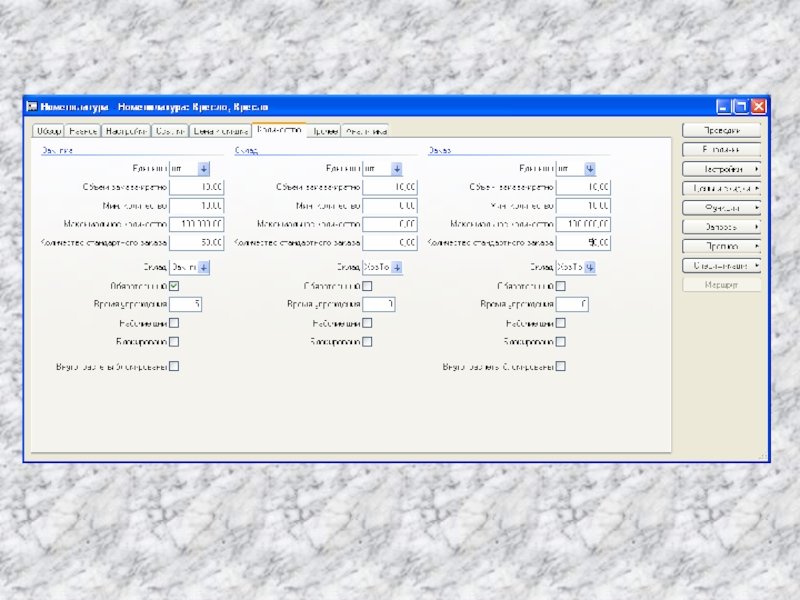Screen dimensions: 800x600
Task: Switch to the Ссылки tab
Action: [170, 131]
